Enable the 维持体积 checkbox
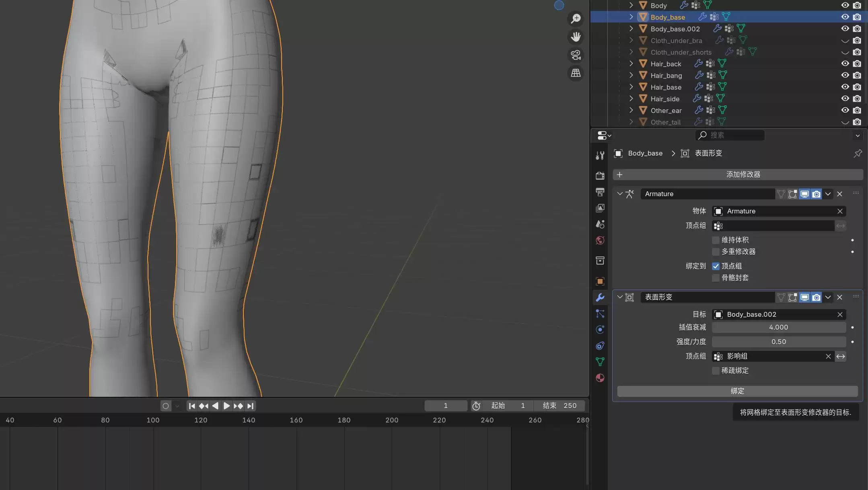 pyautogui.click(x=716, y=240)
